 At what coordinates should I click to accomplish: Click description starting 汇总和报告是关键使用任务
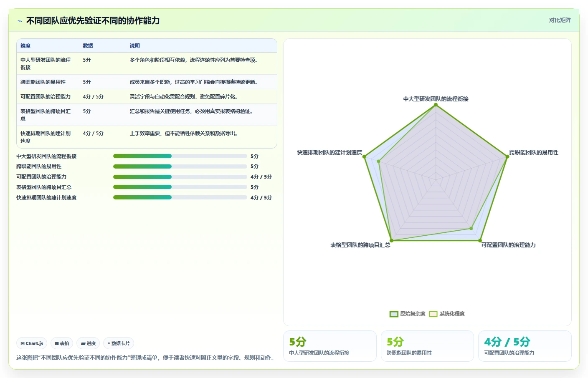[192, 111]
